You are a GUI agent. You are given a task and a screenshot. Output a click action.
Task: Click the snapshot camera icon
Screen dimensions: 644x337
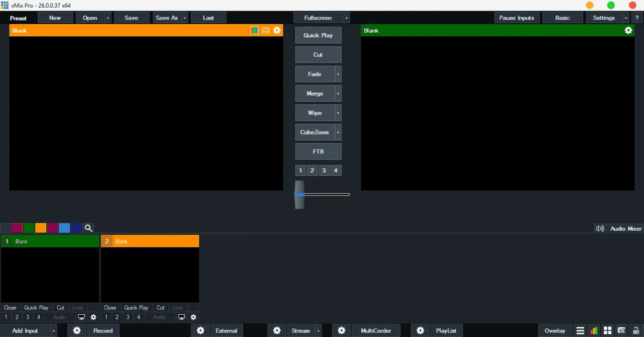tap(621, 330)
